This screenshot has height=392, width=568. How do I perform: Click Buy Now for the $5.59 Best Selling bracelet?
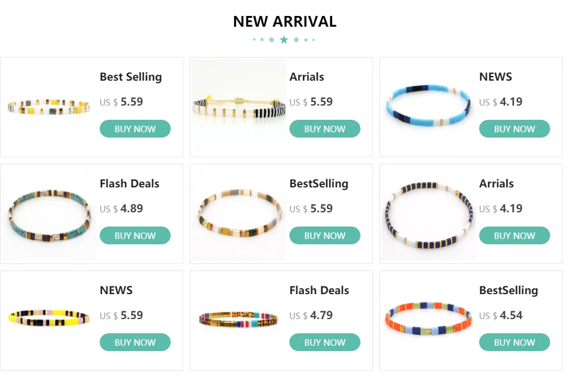135,129
